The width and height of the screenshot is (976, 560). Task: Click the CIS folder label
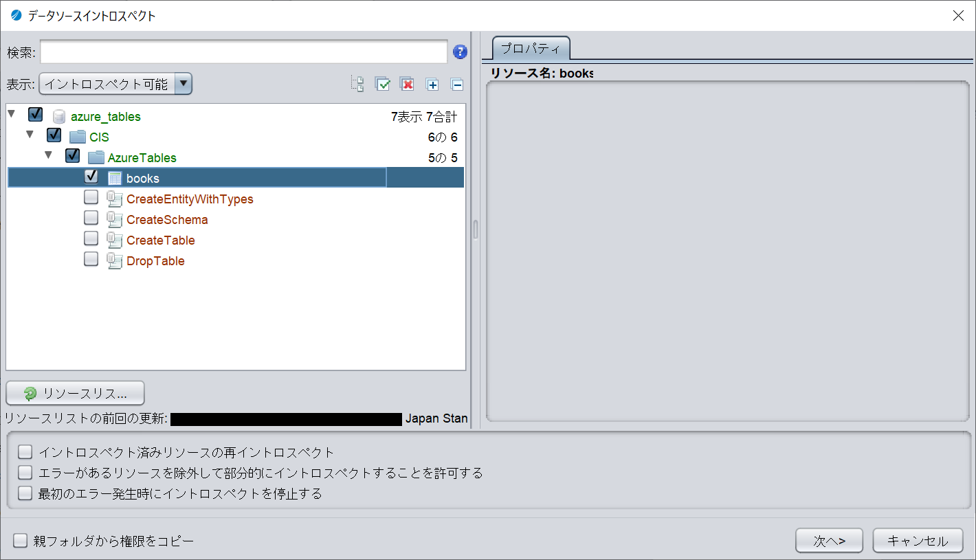point(99,137)
